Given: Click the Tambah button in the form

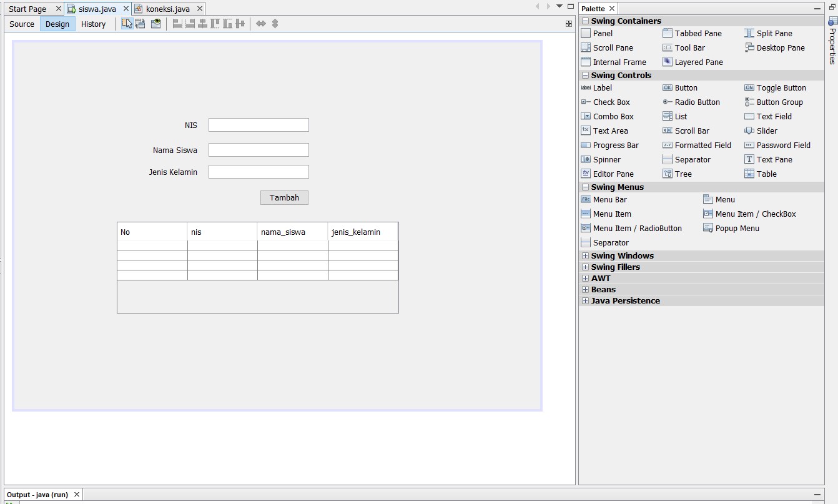Looking at the screenshot, I should [x=284, y=197].
